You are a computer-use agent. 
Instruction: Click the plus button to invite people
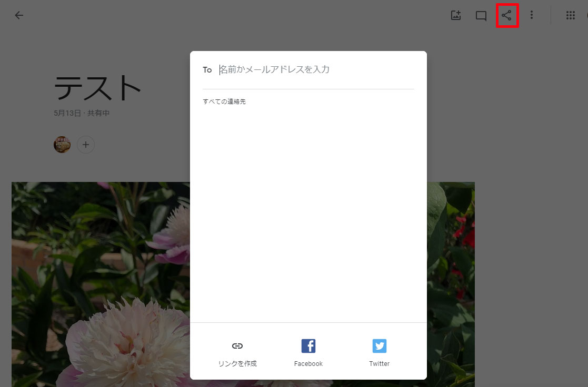click(x=86, y=145)
